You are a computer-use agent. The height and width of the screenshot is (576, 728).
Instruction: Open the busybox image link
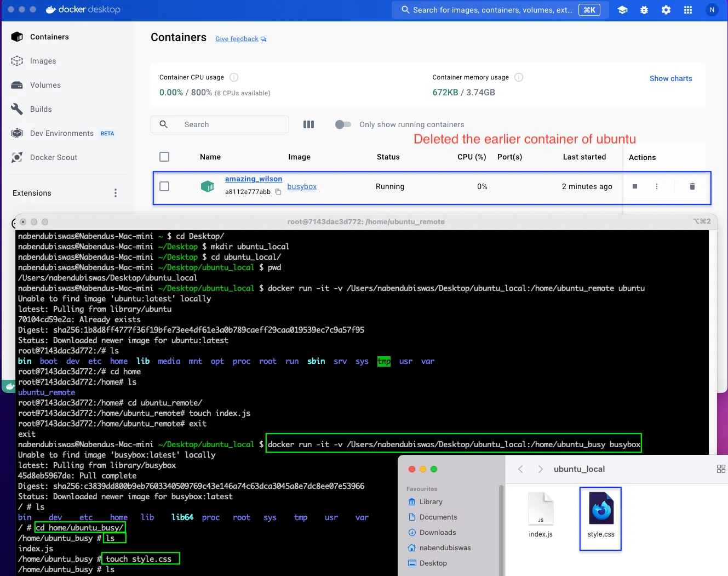coord(302,186)
